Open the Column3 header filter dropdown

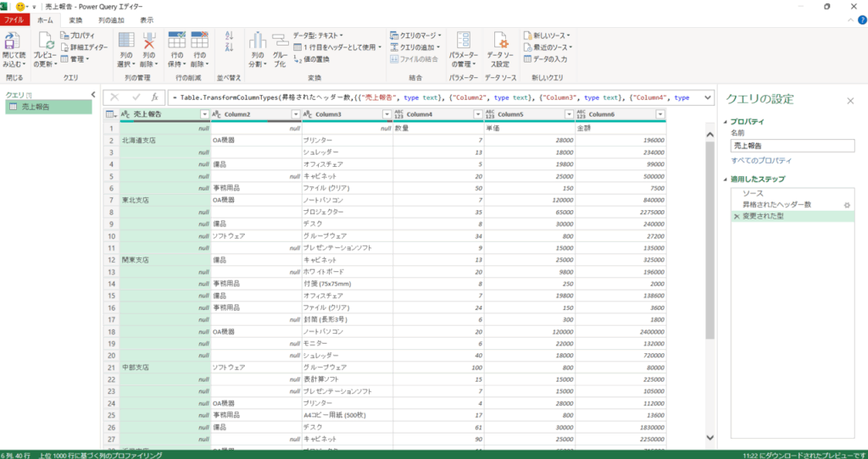(x=385, y=114)
